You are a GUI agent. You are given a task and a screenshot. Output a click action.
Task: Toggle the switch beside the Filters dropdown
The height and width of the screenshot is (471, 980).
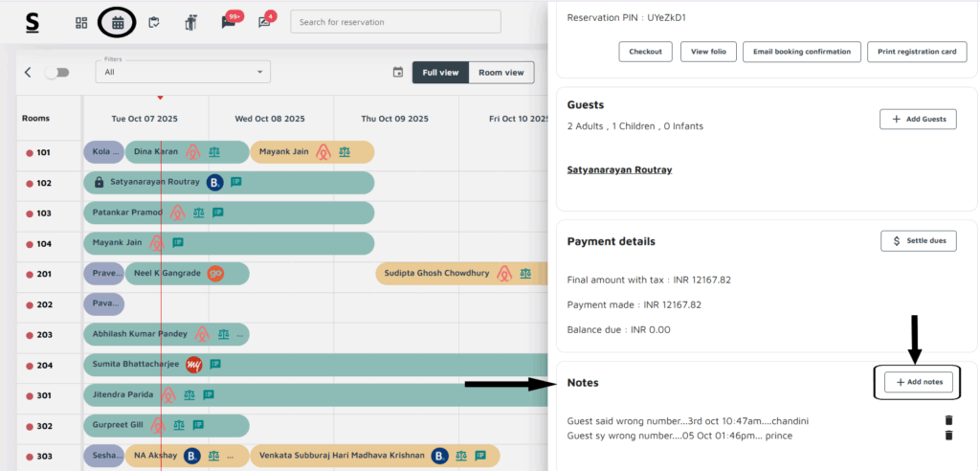click(57, 72)
